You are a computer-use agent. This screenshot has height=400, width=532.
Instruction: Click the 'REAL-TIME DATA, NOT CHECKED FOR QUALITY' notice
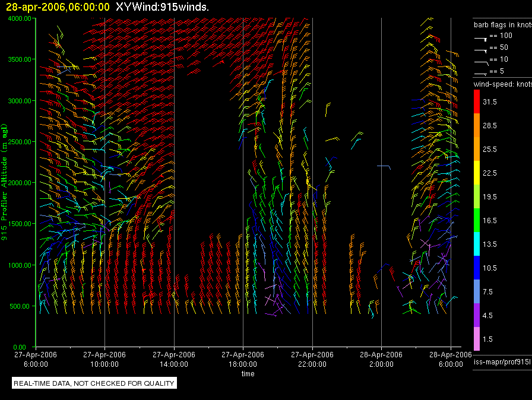pyautogui.click(x=94, y=383)
